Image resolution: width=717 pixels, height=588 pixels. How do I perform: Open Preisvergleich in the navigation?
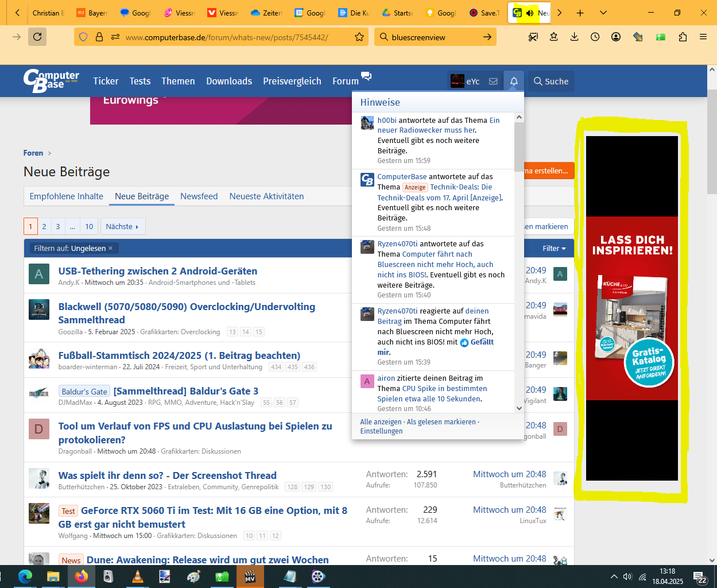click(x=292, y=81)
